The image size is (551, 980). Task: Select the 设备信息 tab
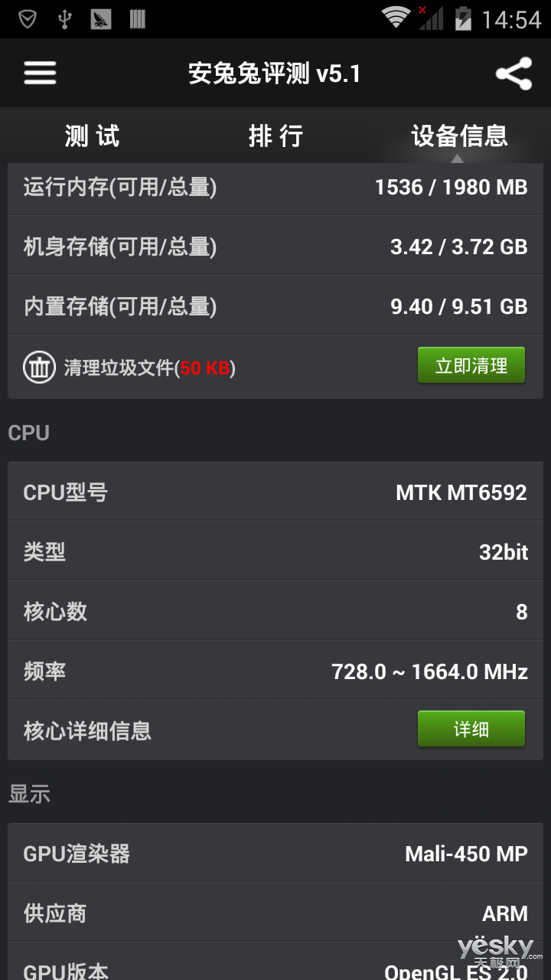[x=459, y=136]
